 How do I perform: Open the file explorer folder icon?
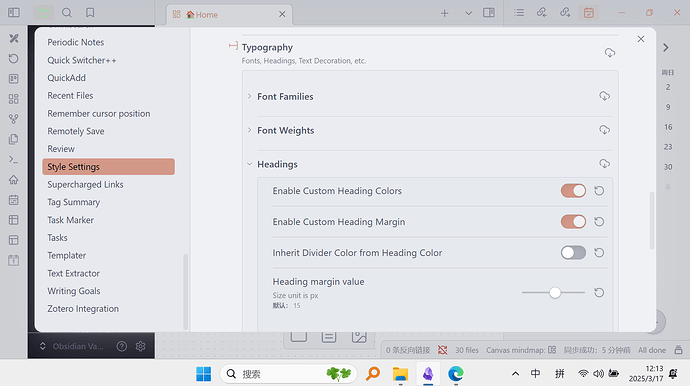click(x=43, y=12)
